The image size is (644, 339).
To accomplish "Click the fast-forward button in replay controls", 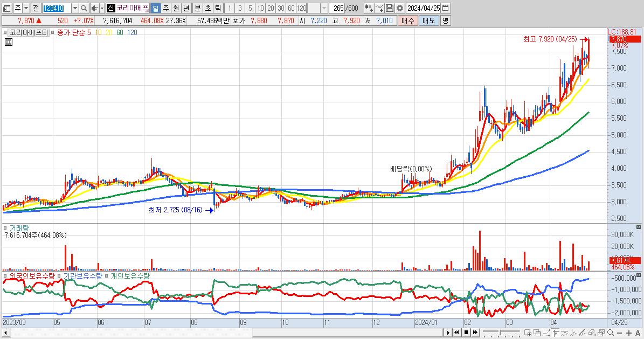I will click(x=475, y=333).
